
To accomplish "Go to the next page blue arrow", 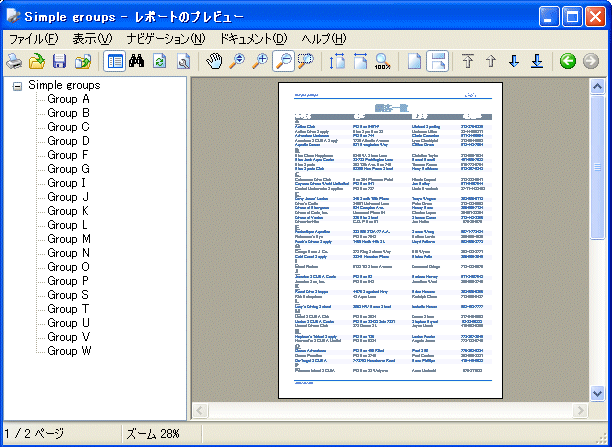I will tap(514, 61).
